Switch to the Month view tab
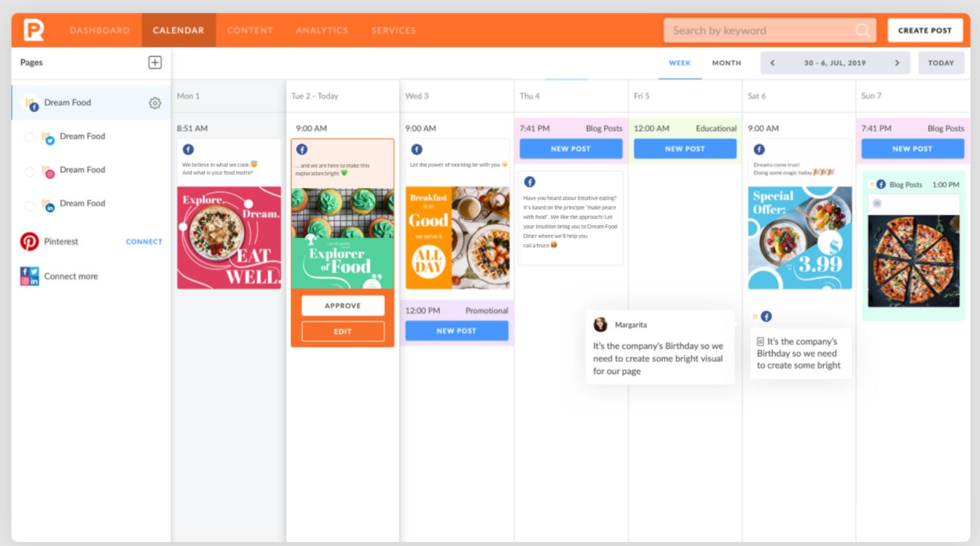 tap(726, 63)
